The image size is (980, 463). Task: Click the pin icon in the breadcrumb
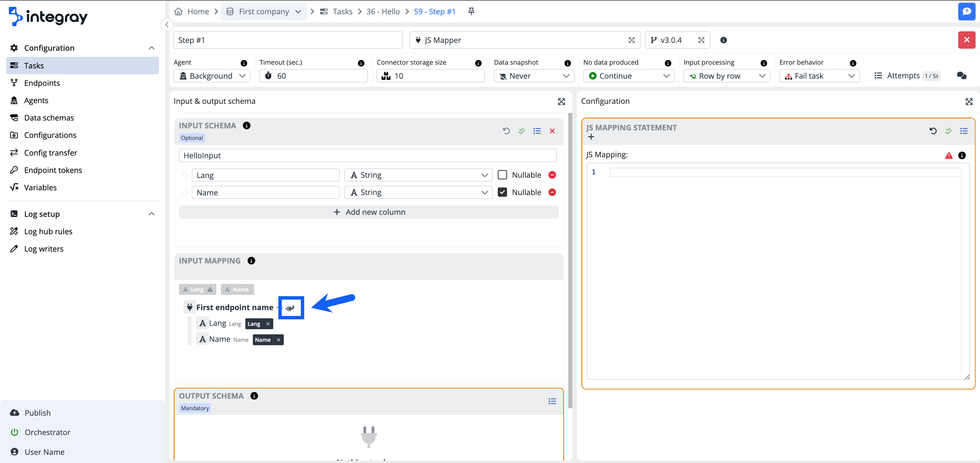(471, 12)
